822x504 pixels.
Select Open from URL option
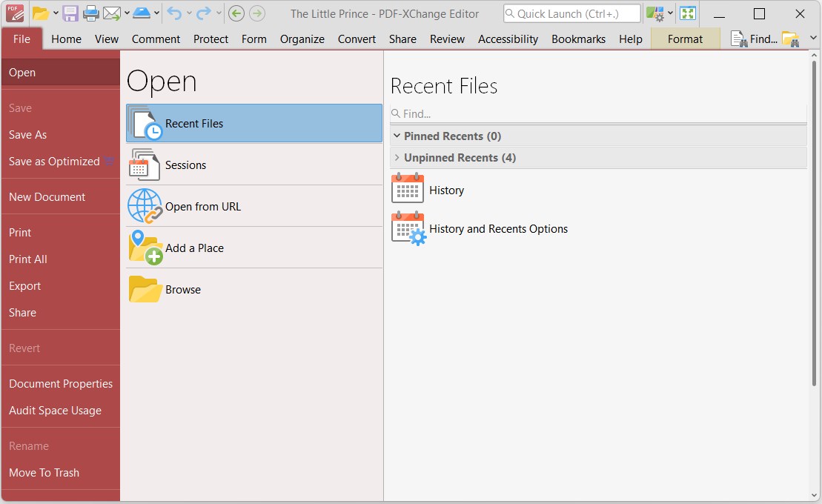[x=202, y=207]
